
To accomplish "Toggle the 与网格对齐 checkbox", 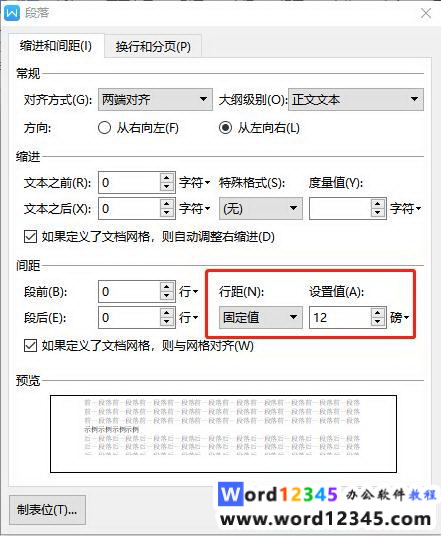I will point(30,346).
